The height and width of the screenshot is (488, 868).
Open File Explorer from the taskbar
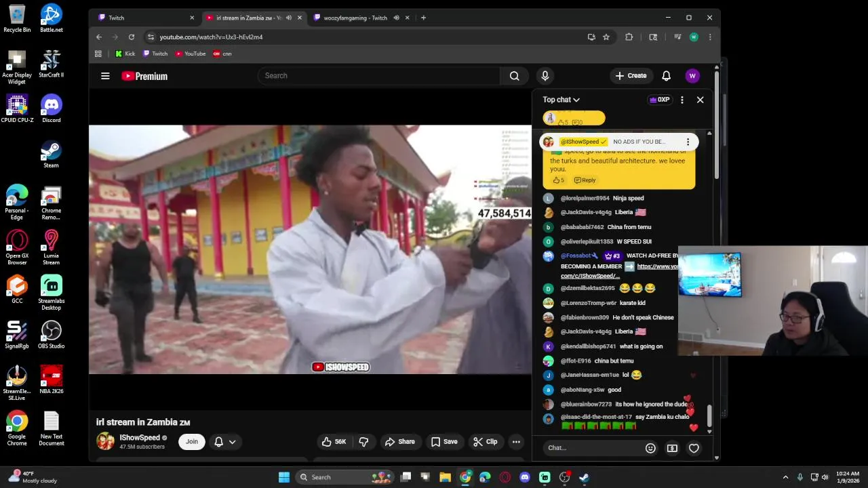click(x=446, y=477)
